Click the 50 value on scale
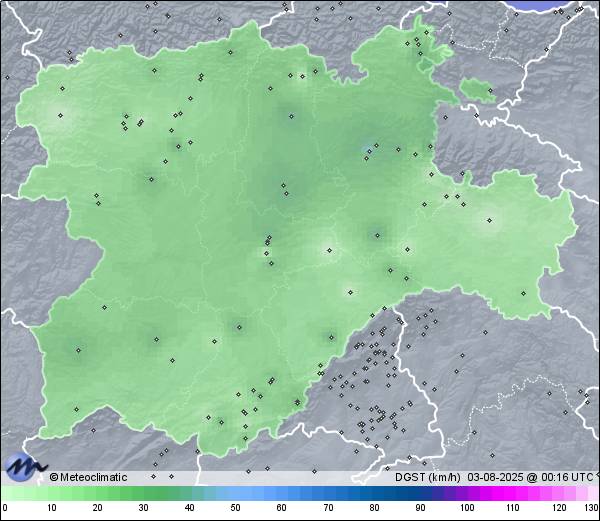The width and height of the screenshot is (600, 521). 236,508
